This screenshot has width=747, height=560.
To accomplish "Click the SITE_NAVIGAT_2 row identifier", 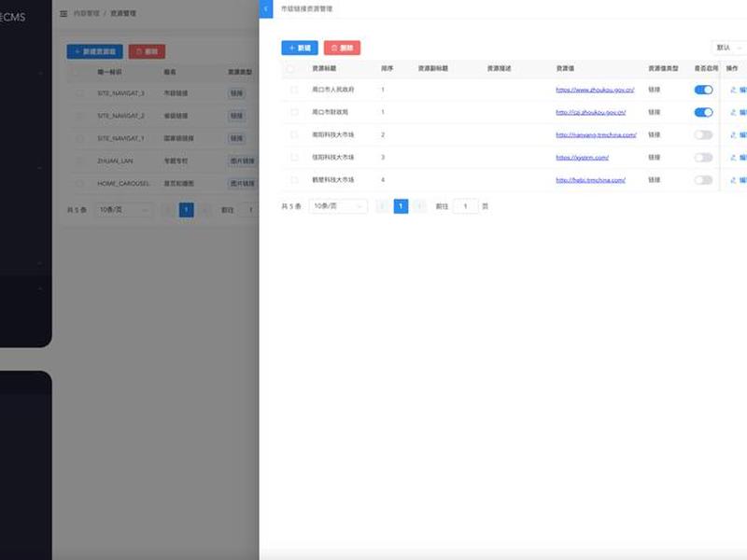I will [121, 116].
